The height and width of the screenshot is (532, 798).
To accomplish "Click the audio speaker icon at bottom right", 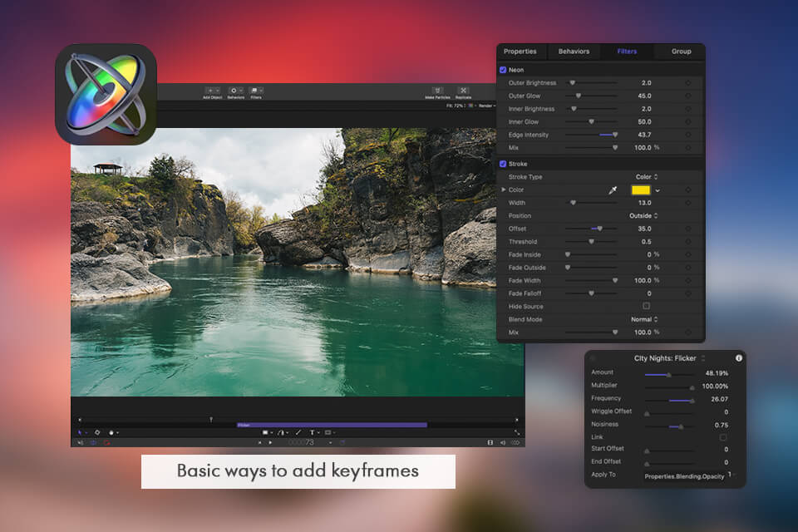I will (503, 443).
